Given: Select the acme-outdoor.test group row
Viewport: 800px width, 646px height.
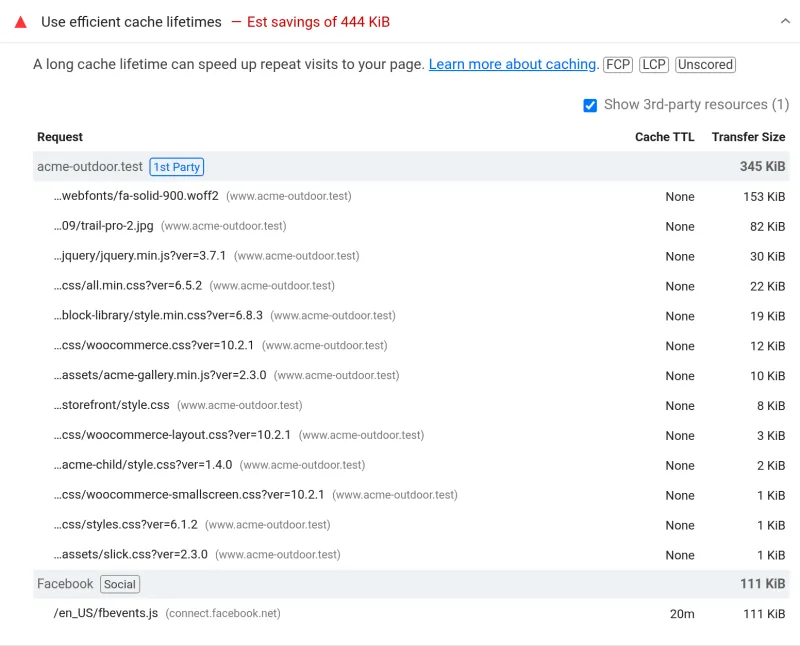Looking at the screenshot, I should pos(411,166).
